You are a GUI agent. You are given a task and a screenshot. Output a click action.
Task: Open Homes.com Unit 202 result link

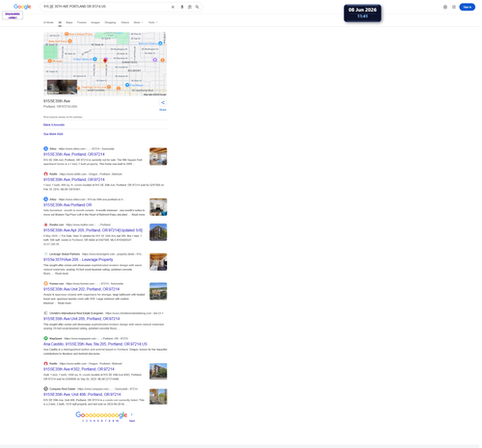click(x=81, y=289)
